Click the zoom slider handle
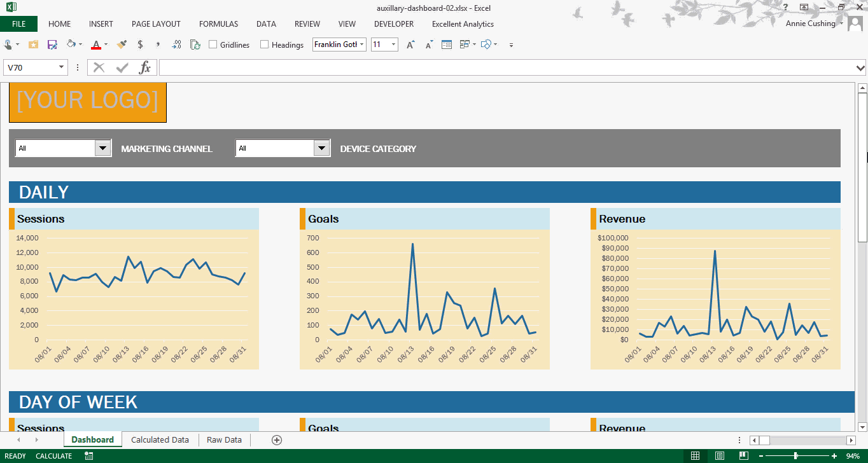The image size is (868, 463). [796, 456]
